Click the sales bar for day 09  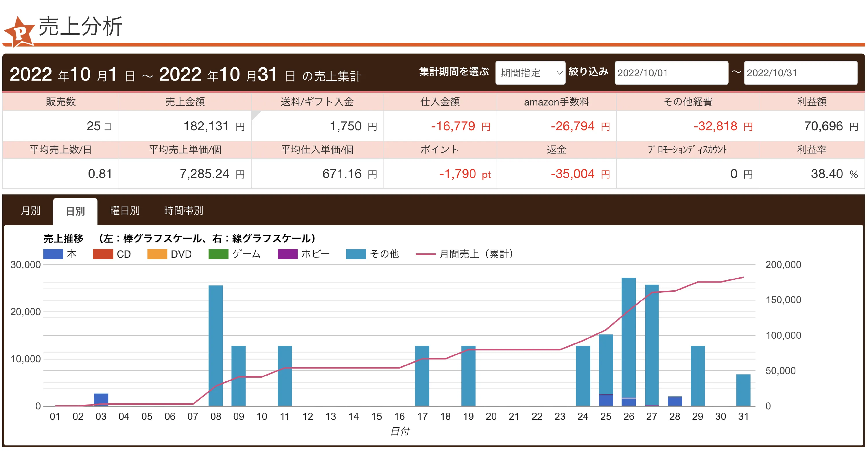click(x=239, y=376)
